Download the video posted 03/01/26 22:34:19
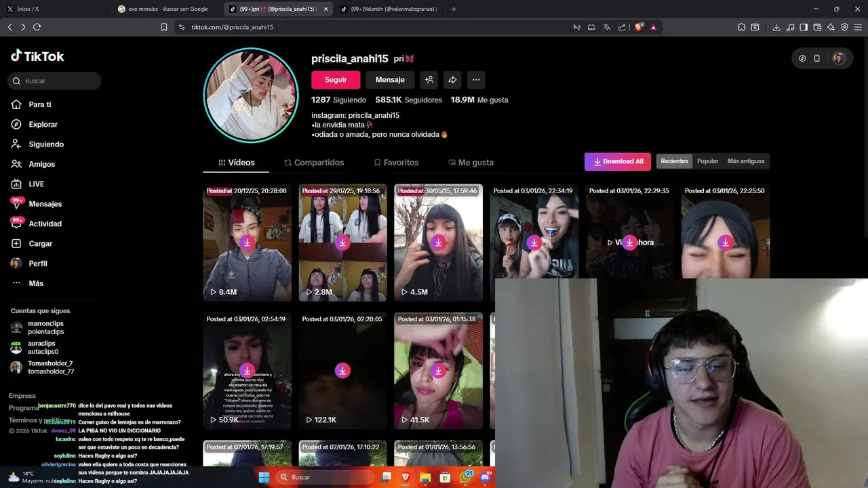 coord(534,242)
